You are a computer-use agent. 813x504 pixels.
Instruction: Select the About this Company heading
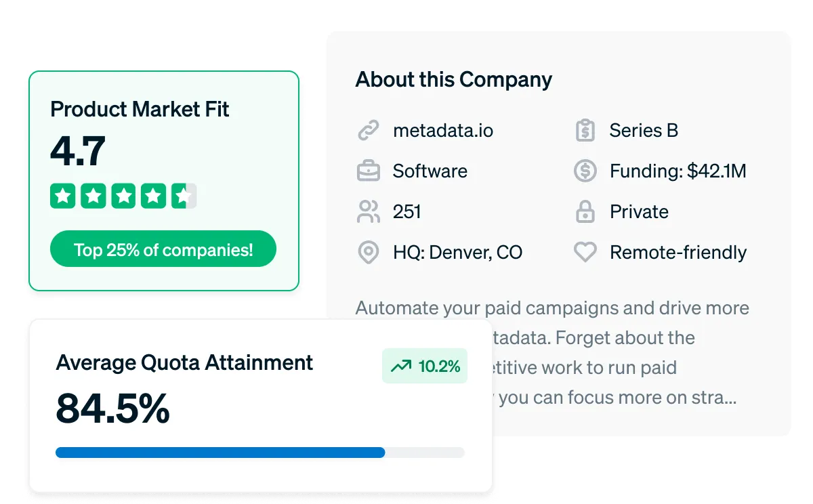(453, 79)
